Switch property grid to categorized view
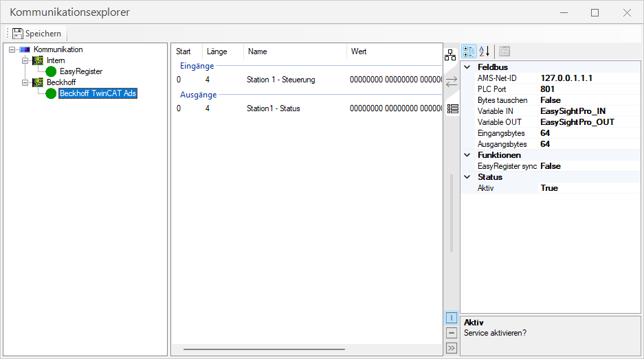 point(469,51)
